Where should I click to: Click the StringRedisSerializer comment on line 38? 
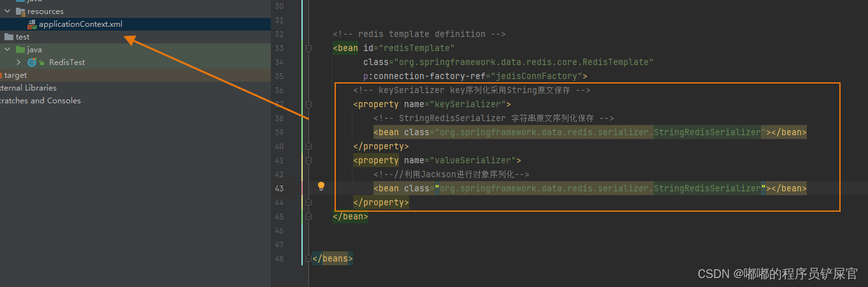(494, 119)
